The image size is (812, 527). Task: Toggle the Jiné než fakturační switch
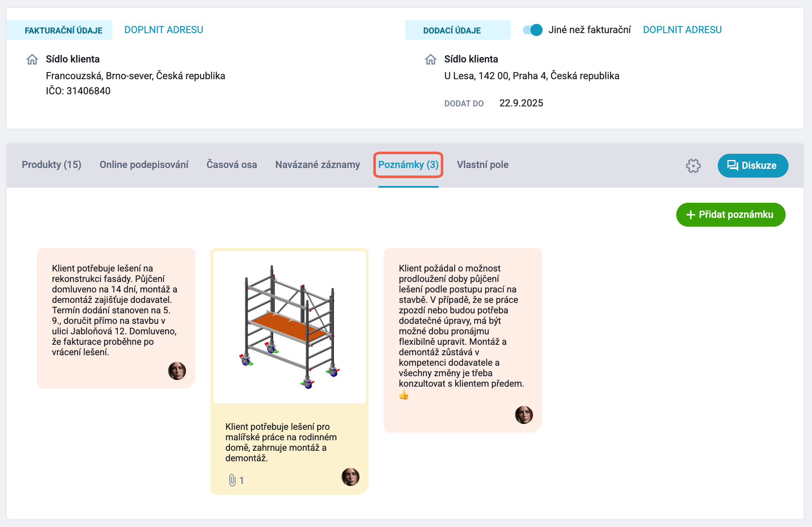click(533, 30)
